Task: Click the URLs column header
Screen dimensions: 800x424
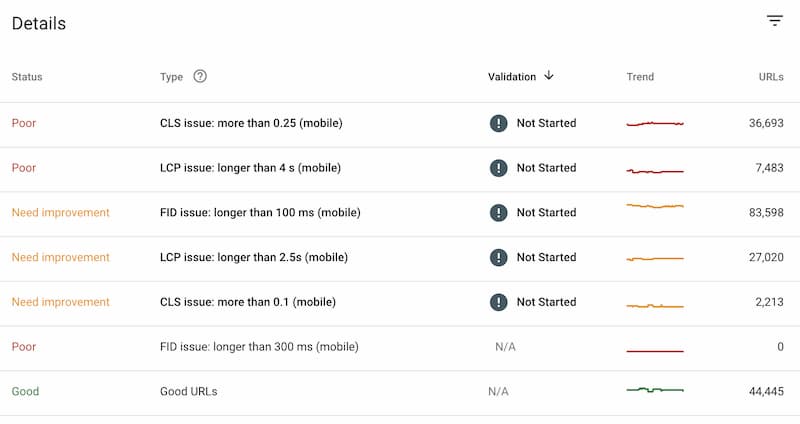Action: (771, 77)
